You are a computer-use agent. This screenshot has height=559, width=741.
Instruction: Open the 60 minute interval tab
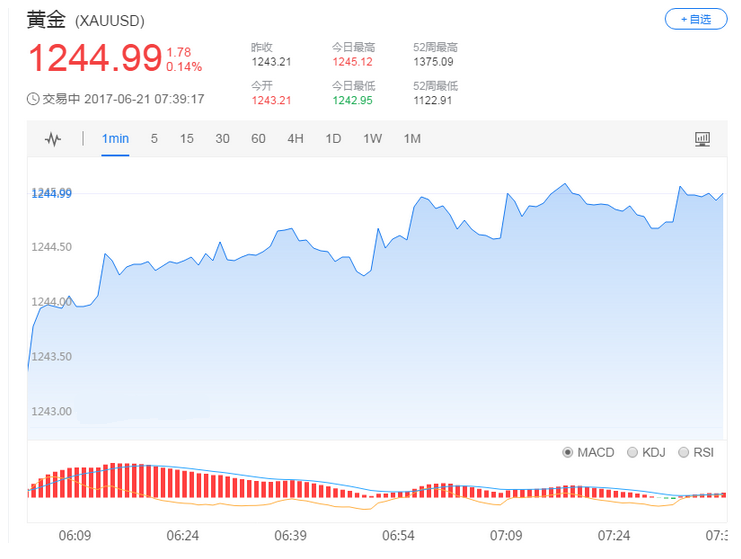(x=258, y=139)
